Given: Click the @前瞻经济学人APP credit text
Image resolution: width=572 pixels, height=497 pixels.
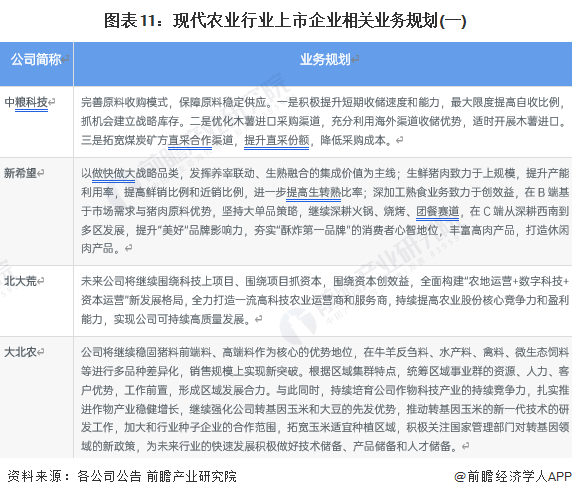Looking at the screenshot, I should pyautogui.click(x=513, y=477).
